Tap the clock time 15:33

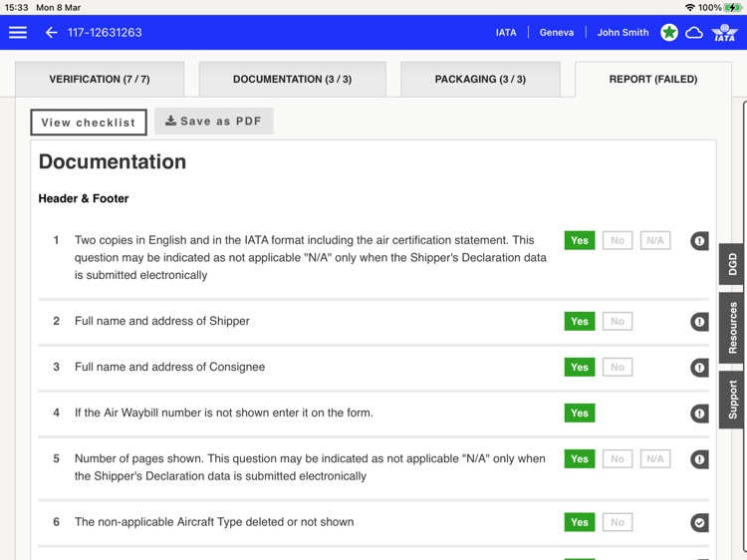coord(16,8)
